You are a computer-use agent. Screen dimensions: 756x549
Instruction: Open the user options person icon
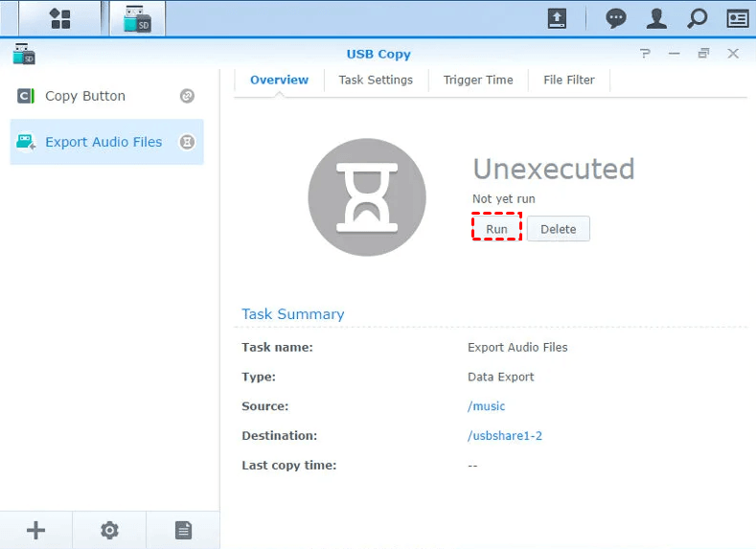(x=656, y=18)
